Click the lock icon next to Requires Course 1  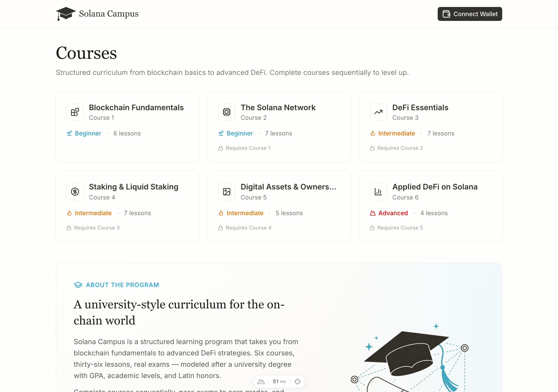tap(220, 148)
